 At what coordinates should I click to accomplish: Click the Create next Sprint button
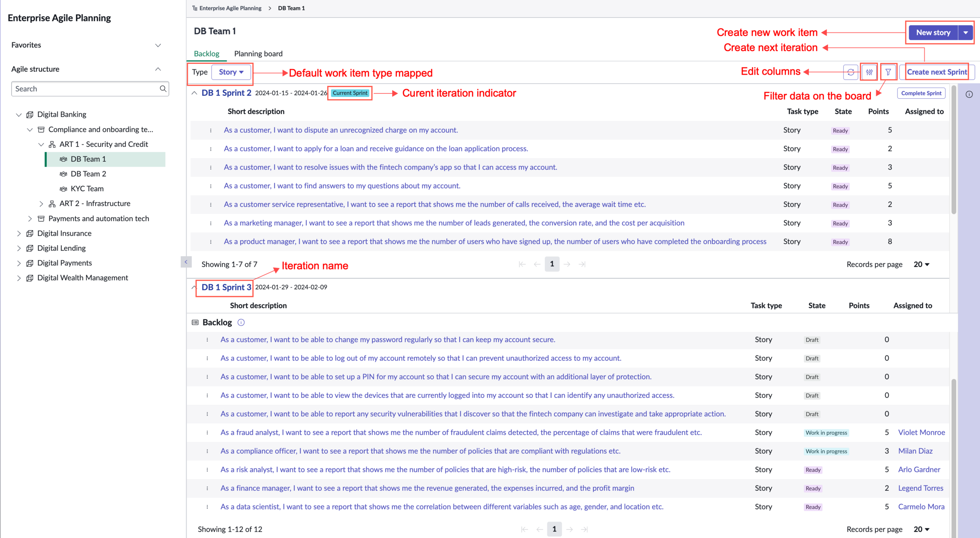[x=937, y=72]
